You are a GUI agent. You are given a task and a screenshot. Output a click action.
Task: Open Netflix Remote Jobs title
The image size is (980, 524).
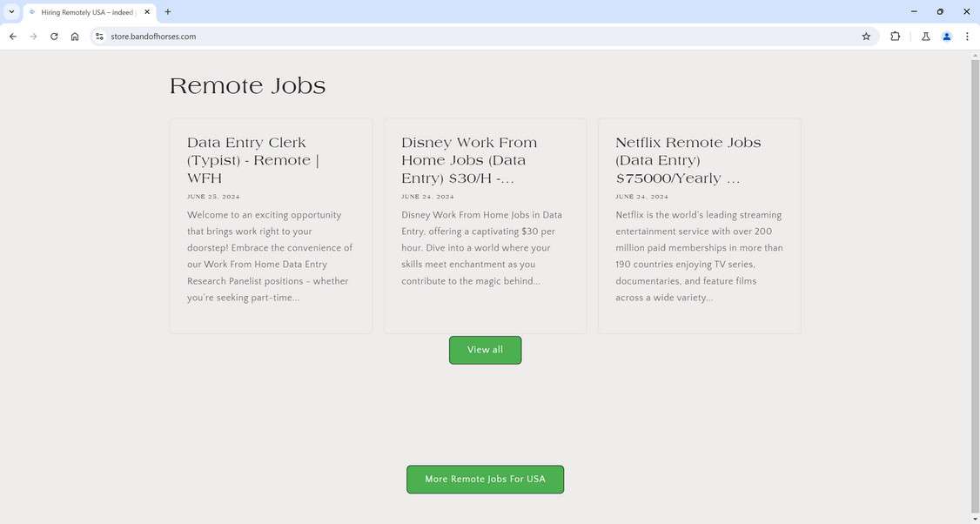coord(688,161)
